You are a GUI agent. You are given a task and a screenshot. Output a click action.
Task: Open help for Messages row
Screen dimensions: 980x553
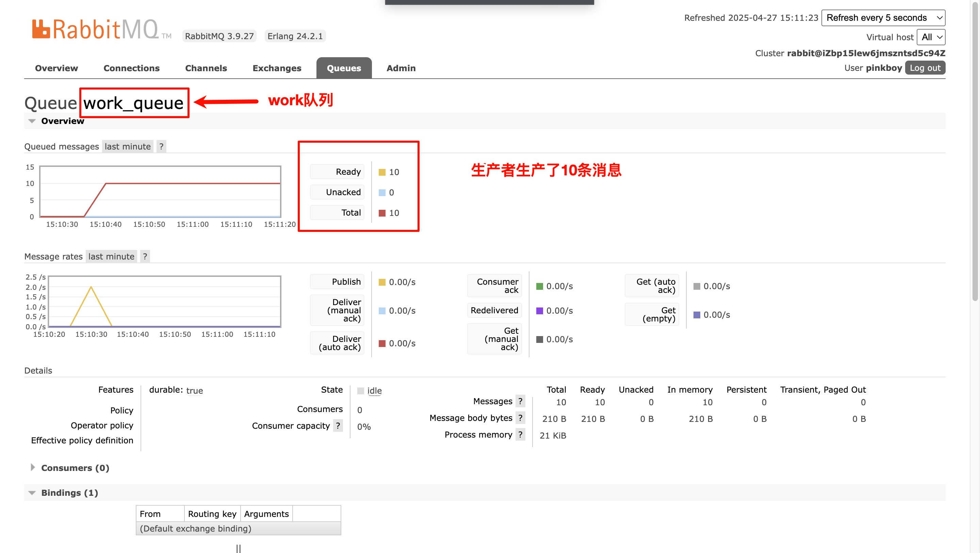coord(520,401)
